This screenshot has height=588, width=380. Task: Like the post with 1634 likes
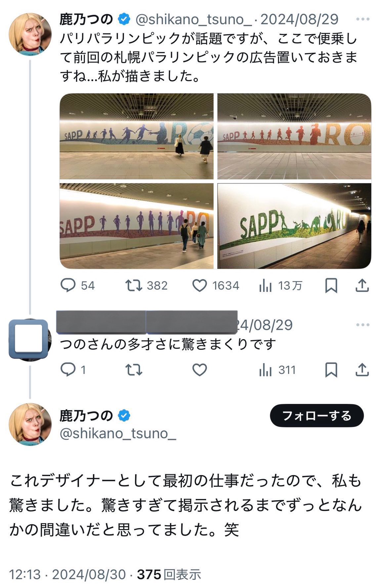tap(199, 285)
